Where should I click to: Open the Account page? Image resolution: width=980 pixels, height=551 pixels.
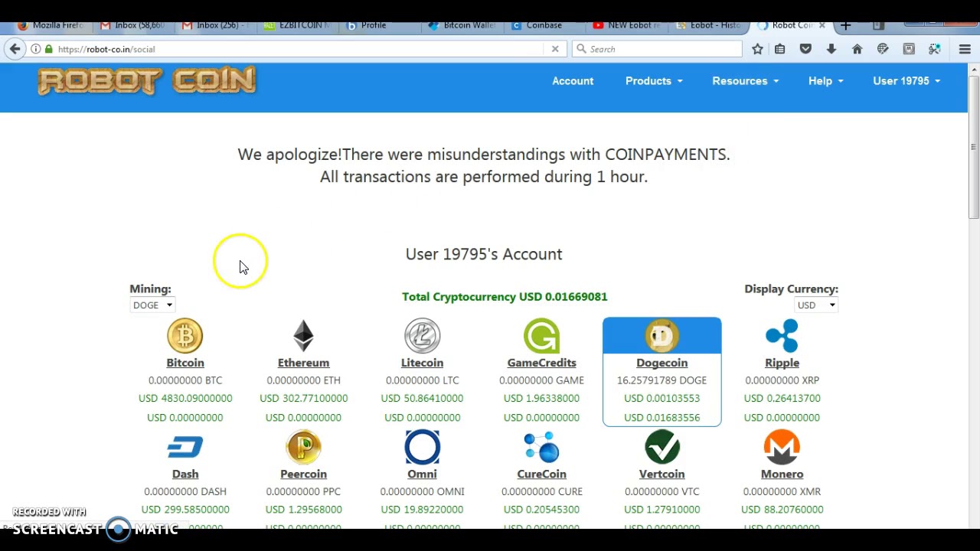[573, 81]
